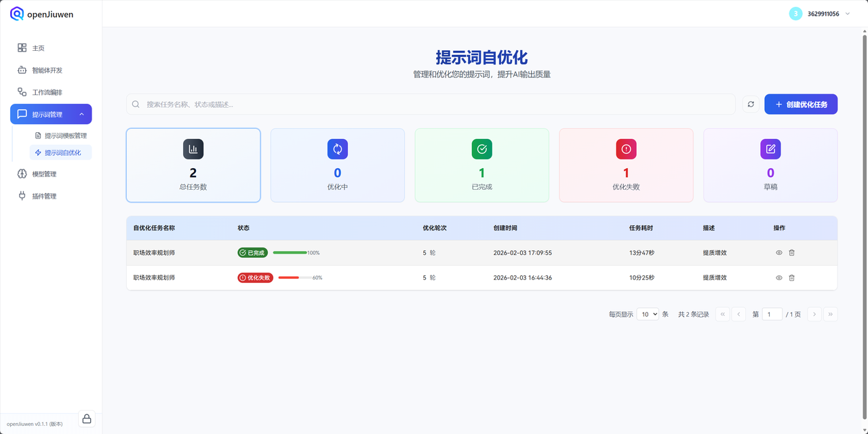Click openJiuwen v0.1.1 version text
The width and height of the screenshot is (868, 434).
point(35,424)
